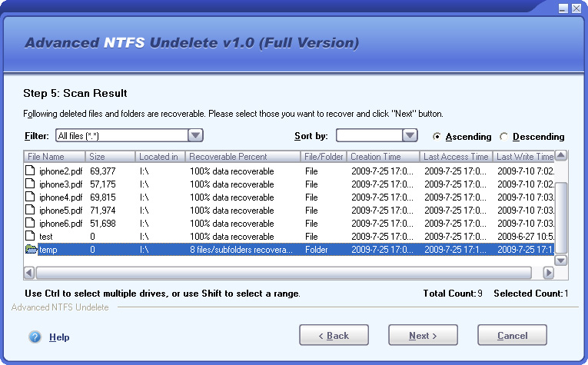Open the Sort by dropdown arrow
The image size is (588, 365).
click(x=410, y=135)
